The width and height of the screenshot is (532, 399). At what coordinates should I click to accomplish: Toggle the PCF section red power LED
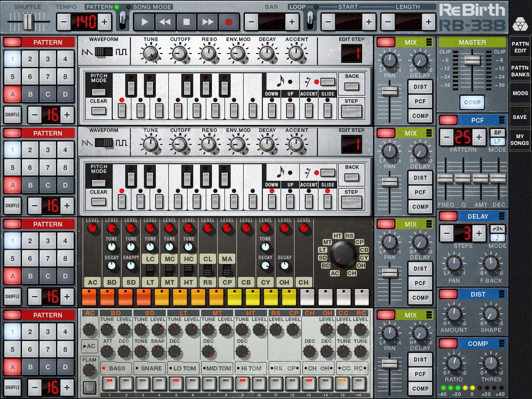[x=448, y=121]
